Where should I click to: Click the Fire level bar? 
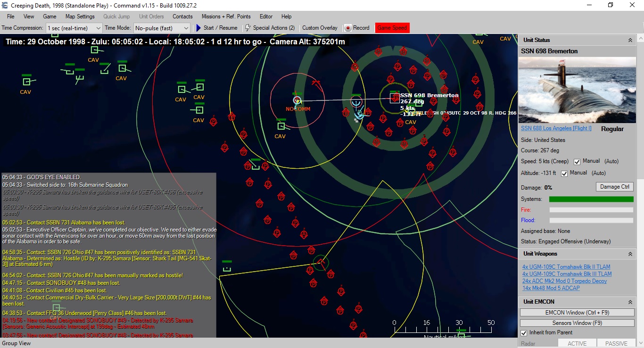[x=591, y=210]
